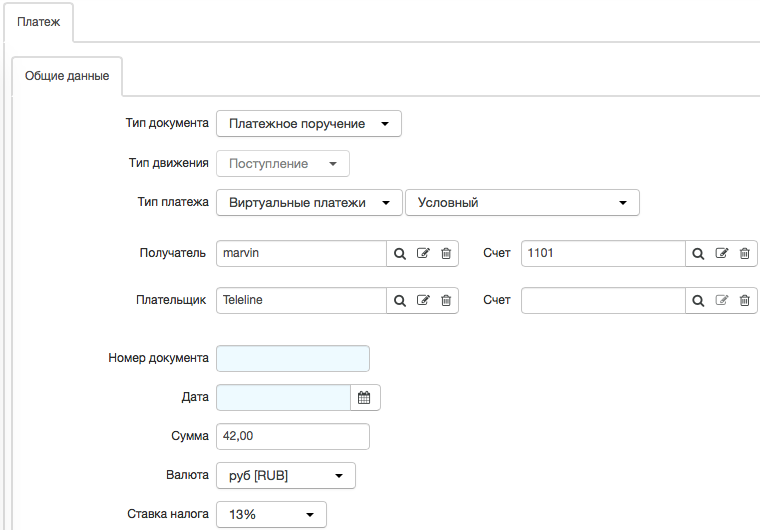Search for a payer in the Плательщик field
Image resolution: width=760 pixels, height=530 pixels.
399,300
